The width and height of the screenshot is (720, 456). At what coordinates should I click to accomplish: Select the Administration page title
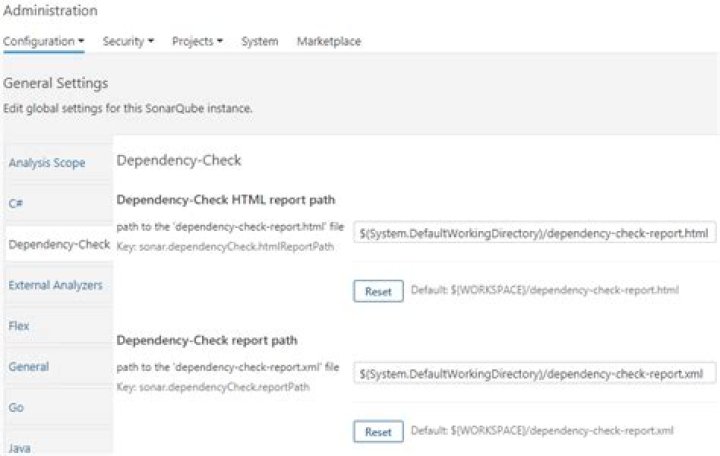click(x=50, y=11)
